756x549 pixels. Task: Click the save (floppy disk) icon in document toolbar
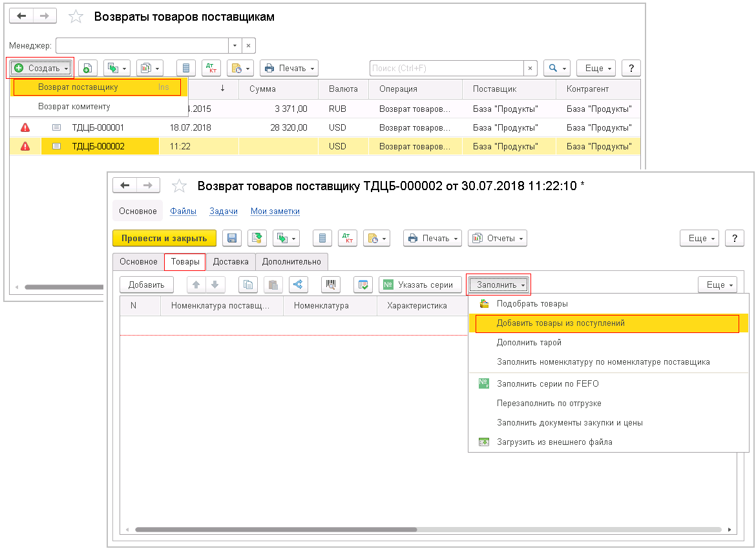(x=232, y=238)
